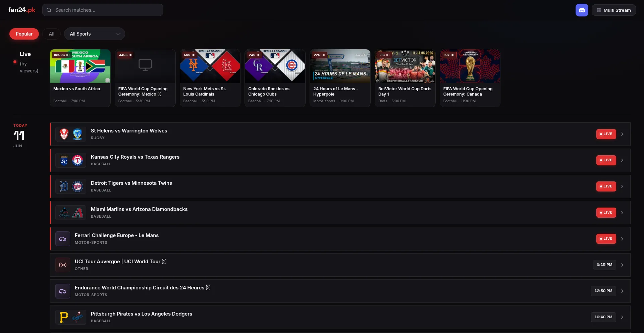Open Kansas City Royals vs Texas Rangers title
This screenshot has width=644, height=333.
coord(135,157)
